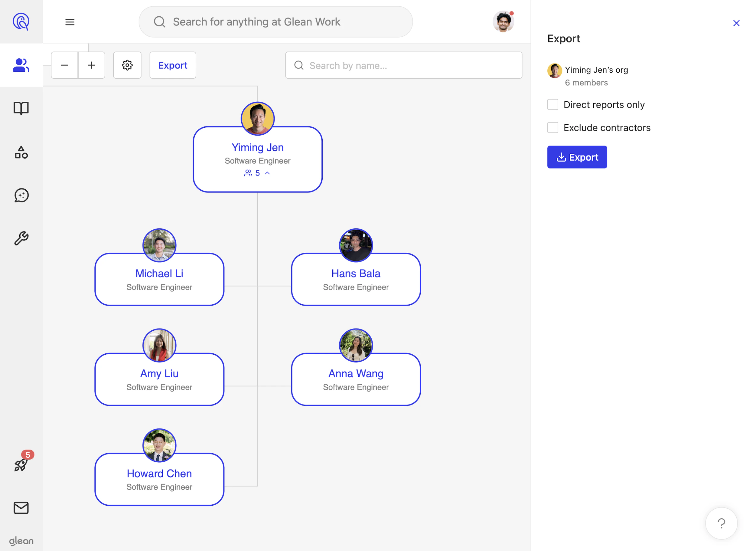756x551 pixels.
Task: Close the Export panel with the X
Action: [736, 23]
